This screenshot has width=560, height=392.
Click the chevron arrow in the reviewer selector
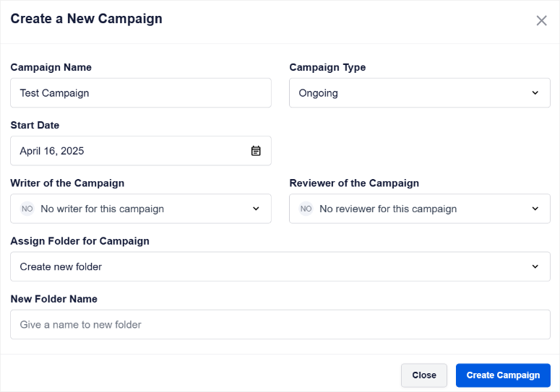pos(535,209)
